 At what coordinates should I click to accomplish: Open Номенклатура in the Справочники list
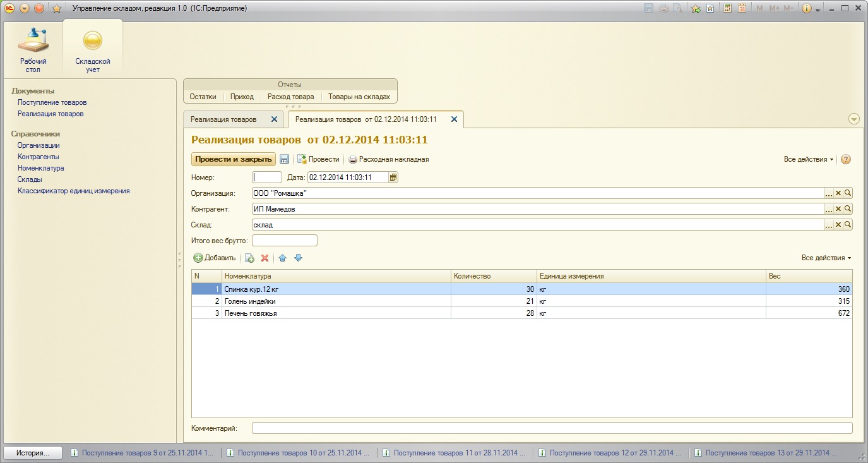[x=40, y=168]
